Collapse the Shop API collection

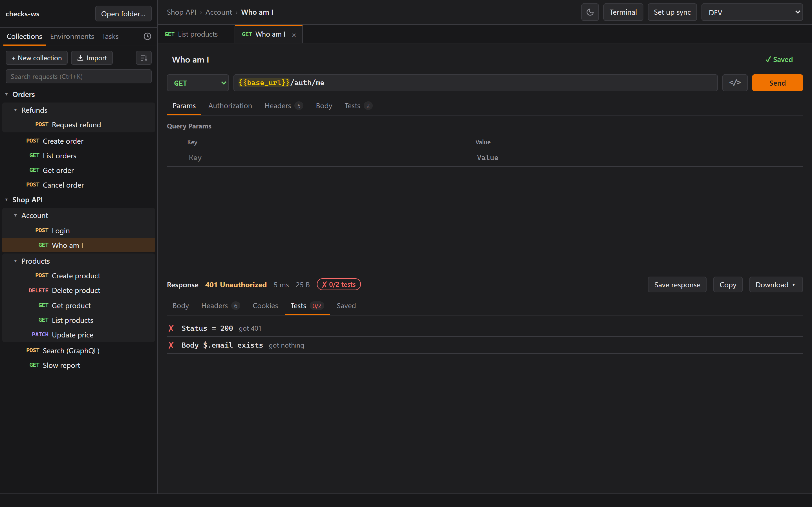pos(6,199)
